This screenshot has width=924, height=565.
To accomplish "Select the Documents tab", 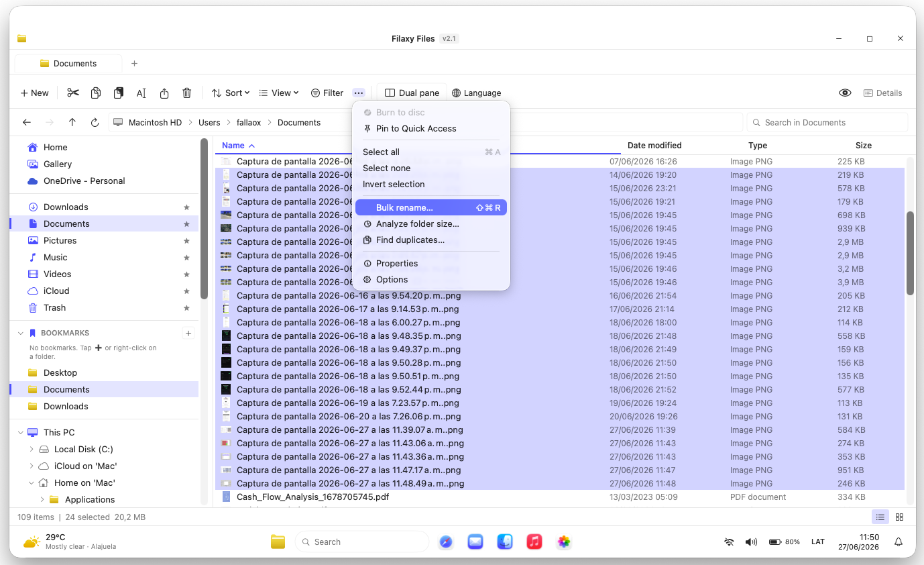I will point(68,64).
